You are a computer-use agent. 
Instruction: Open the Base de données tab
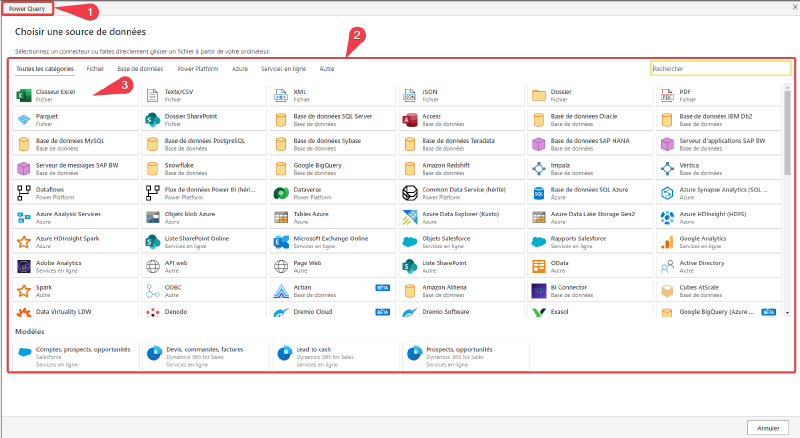(140, 69)
